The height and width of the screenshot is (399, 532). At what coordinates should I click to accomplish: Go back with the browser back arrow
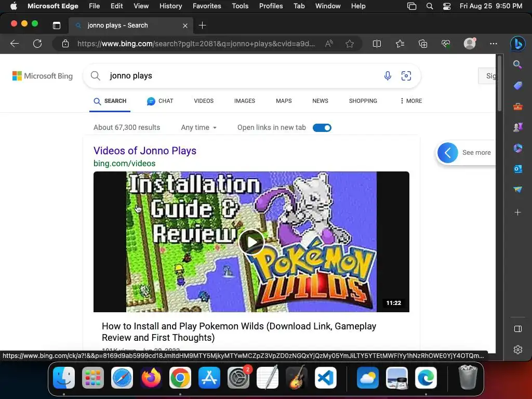(15, 44)
